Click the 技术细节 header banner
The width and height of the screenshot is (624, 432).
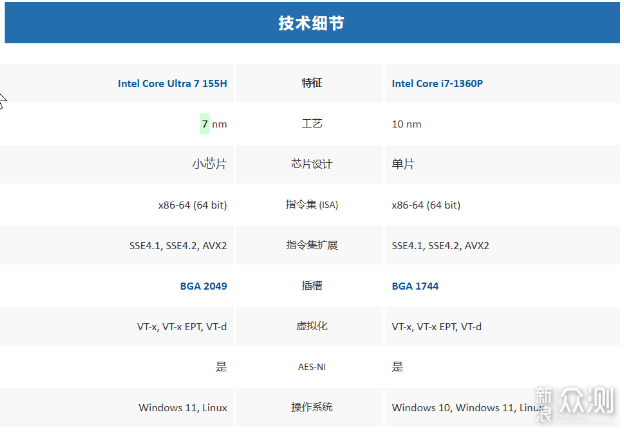(312, 23)
